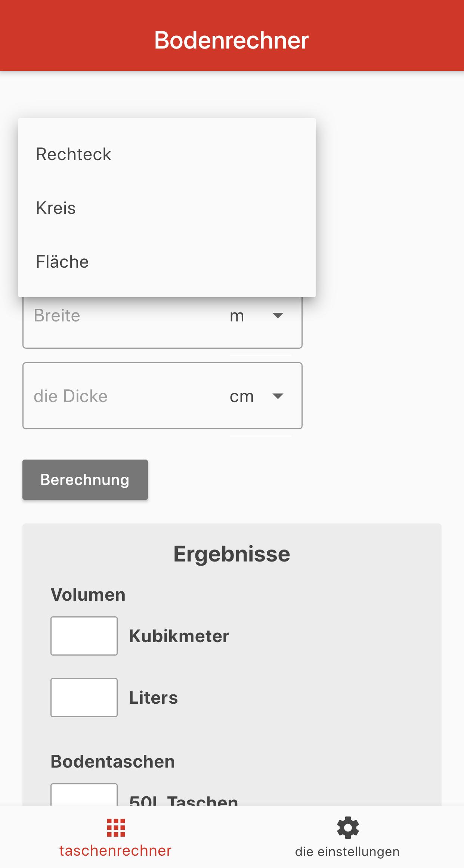Expand the die Dicke unit arrow
The width and height of the screenshot is (464, 868).
[278, 396]
